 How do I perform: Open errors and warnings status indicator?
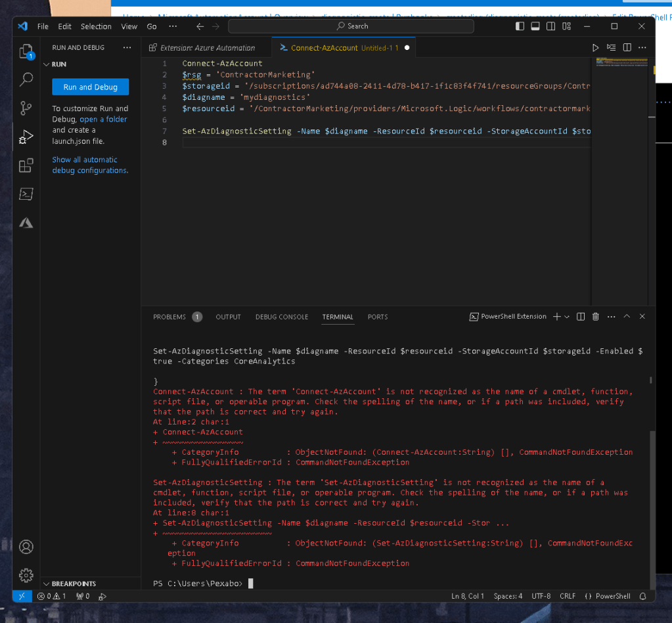(x=51, y=596)
